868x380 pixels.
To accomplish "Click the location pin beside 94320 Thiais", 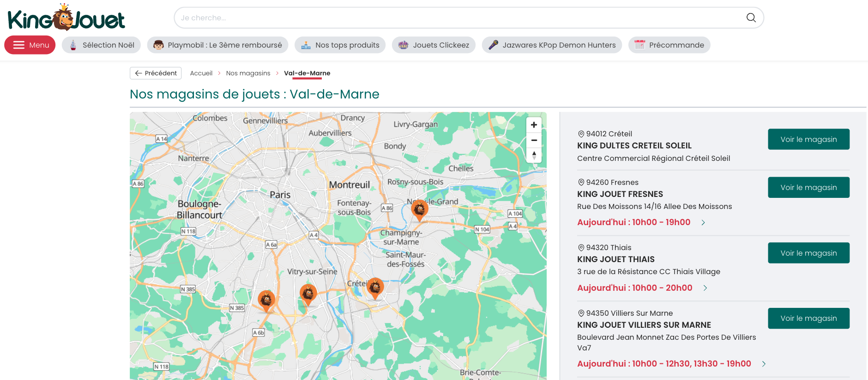I will pyautogui.click(x=581, y=248).
